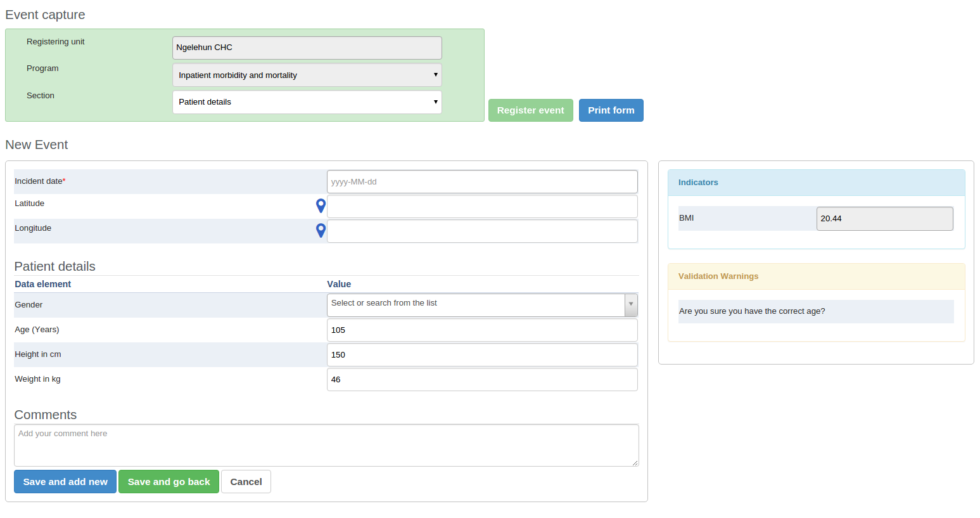Screen dimensions: 980x518
Task: Select the Age (Years) field
Action: [481, 330]
